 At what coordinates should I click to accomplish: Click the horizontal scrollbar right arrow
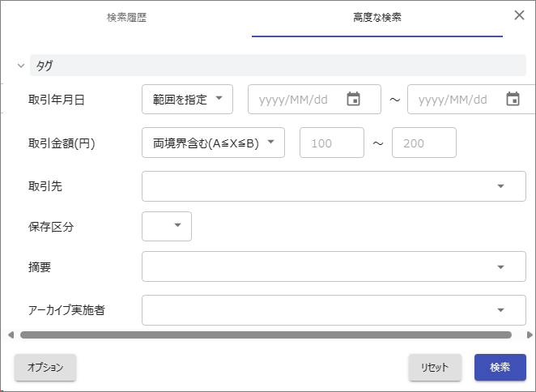click(529, 334)
